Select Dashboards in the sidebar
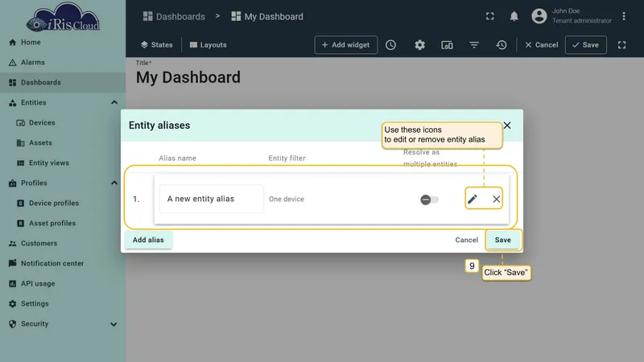644x362 pixels. [x=63, y=83]
